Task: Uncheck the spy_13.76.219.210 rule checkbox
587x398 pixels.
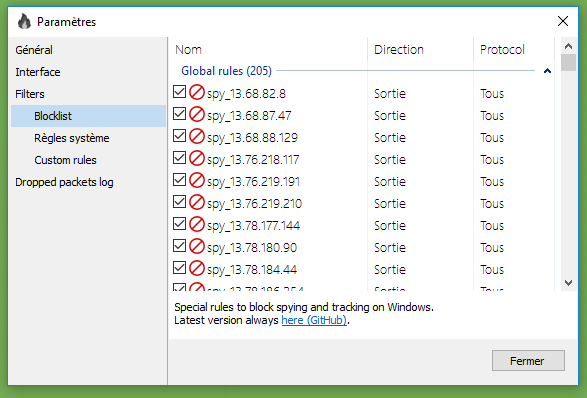Action: click(179, 201)
